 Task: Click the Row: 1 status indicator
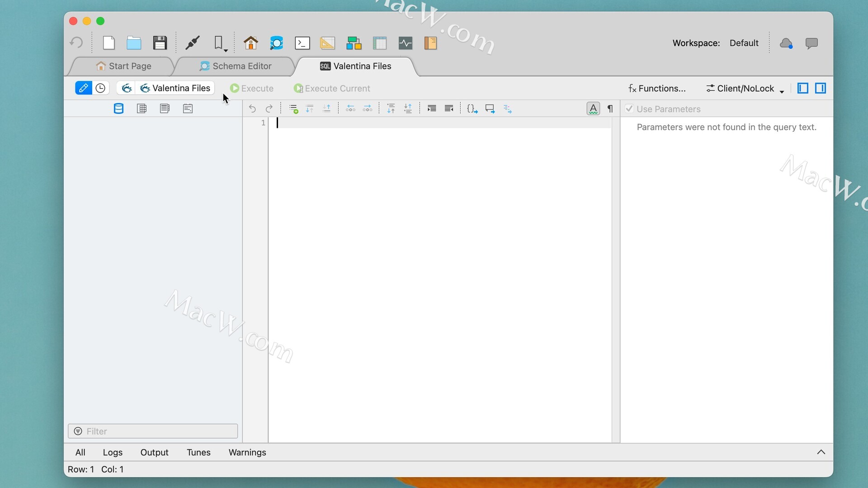click(x=81, y=469)
